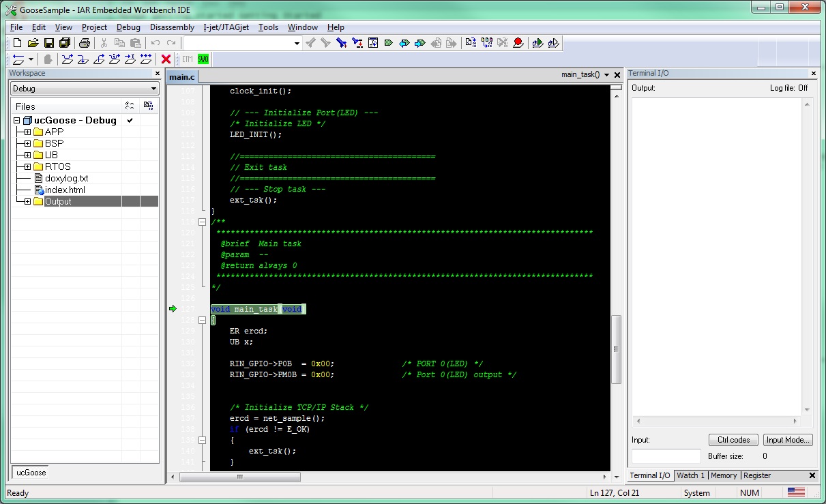Switch to the Watch 1 tab

[x=690, y=475]
